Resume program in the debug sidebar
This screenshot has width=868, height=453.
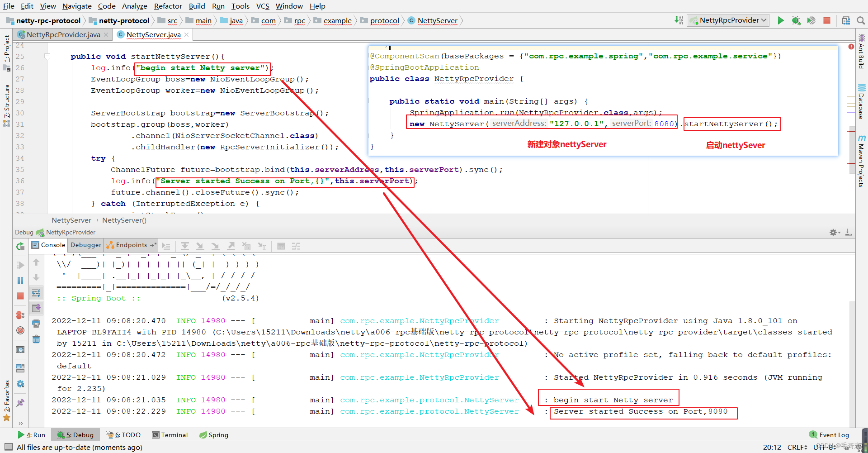20,265
